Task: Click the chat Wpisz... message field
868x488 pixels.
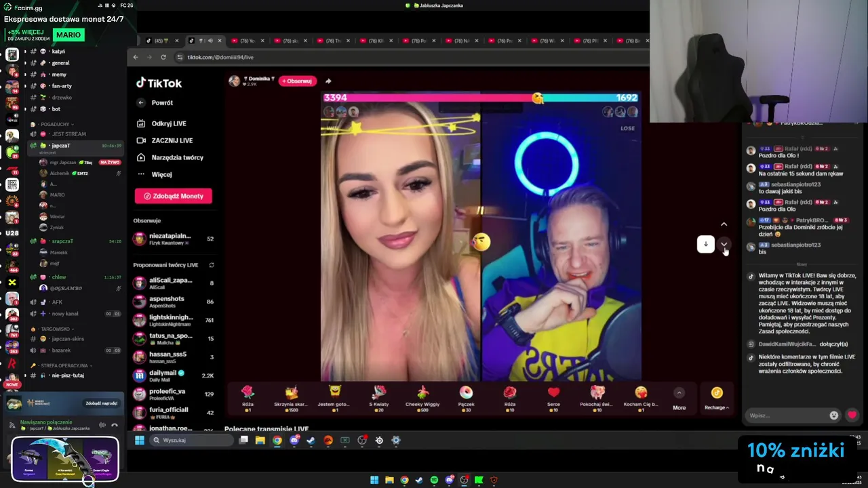Action: pos(787,415)
